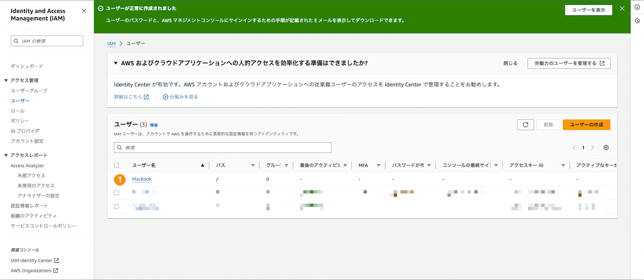Image resolution: width=644 pixels, height=280 pixels.
Task: Go to next page of users
Action: point(592,148)
